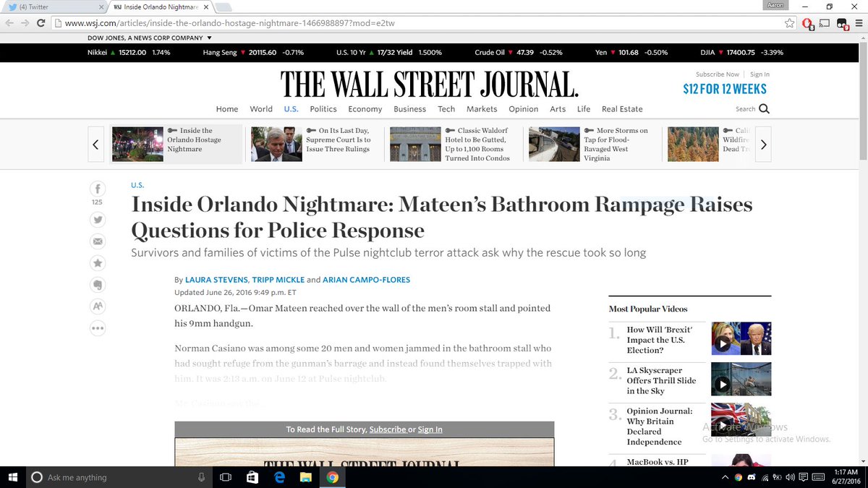Image resolution: width=868 pixels, height=488 pixels.
Task: Open Task View on taskbar
Action: pyautogui.click(x=225, y=477)
